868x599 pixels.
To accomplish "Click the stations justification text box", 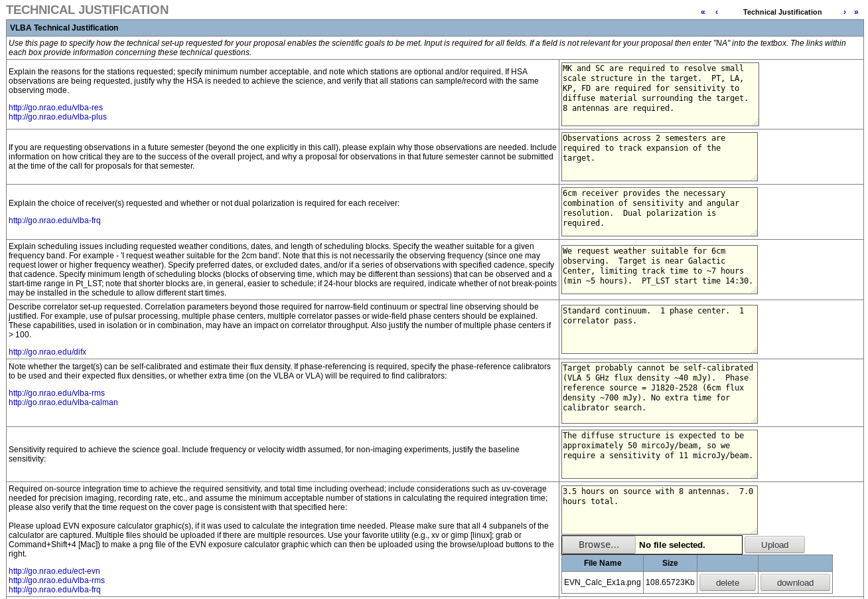I will pos(659,93).
